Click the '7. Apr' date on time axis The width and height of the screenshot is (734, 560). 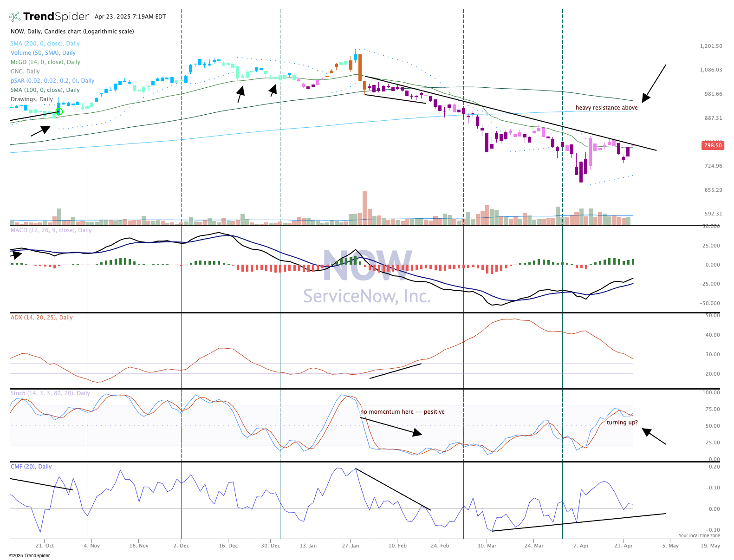coord(581,546)
